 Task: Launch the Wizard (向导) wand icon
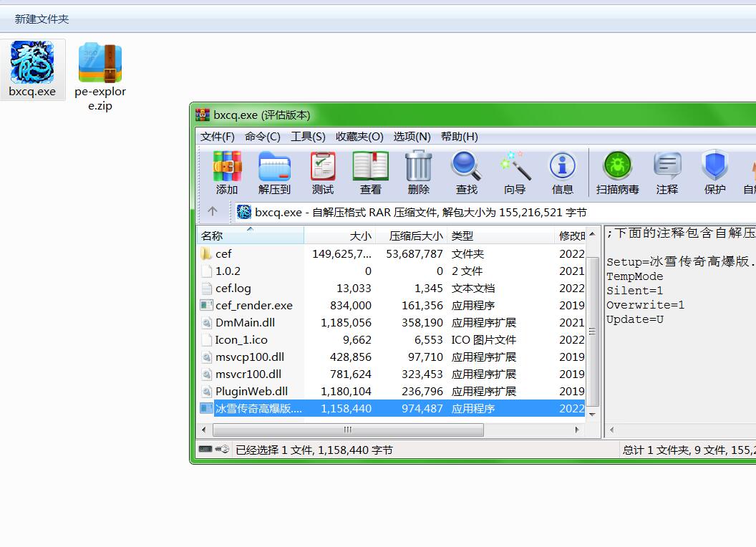click(515, 173)
